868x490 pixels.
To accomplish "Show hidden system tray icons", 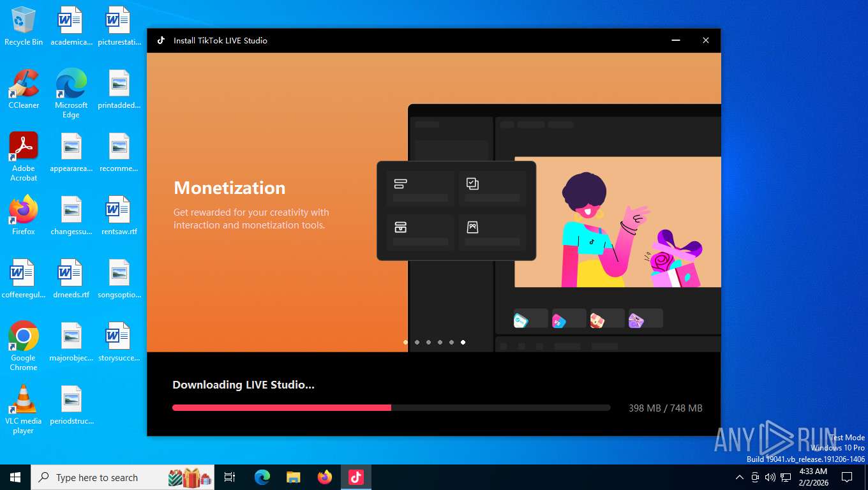I will 740,477.
